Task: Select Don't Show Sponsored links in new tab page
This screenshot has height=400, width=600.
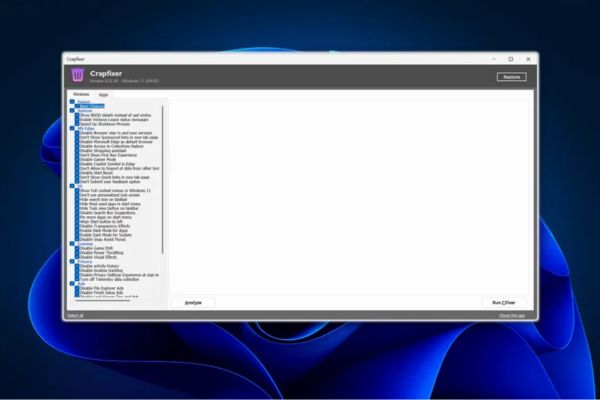Action: pyautogui.click(x=119, y=137)
